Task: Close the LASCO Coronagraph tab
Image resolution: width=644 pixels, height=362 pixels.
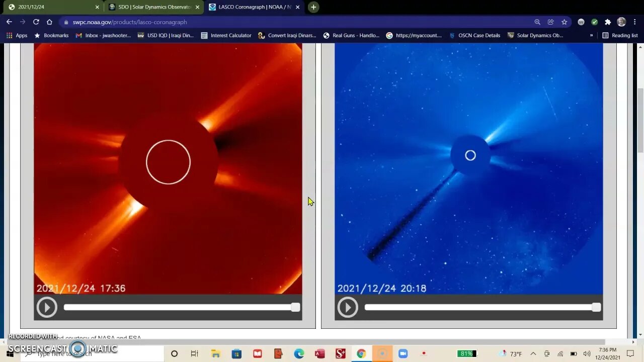Action: click(x=298, y=7)
